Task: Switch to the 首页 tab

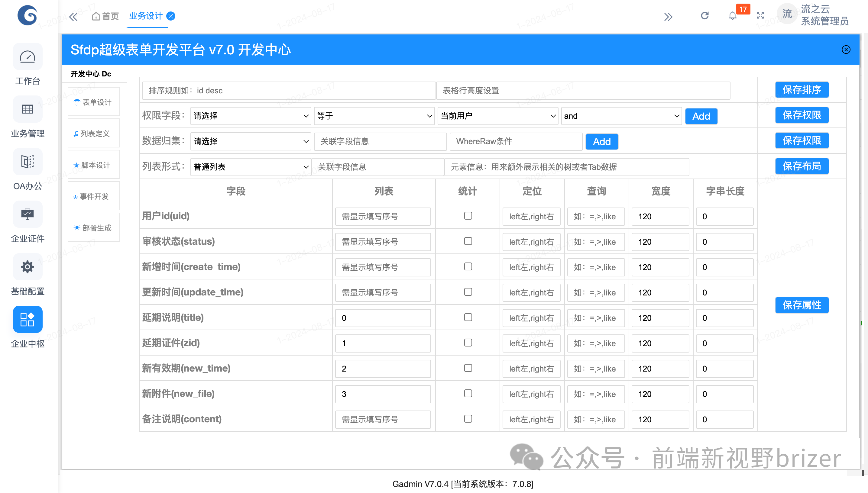Action: [x=106, y=16]
